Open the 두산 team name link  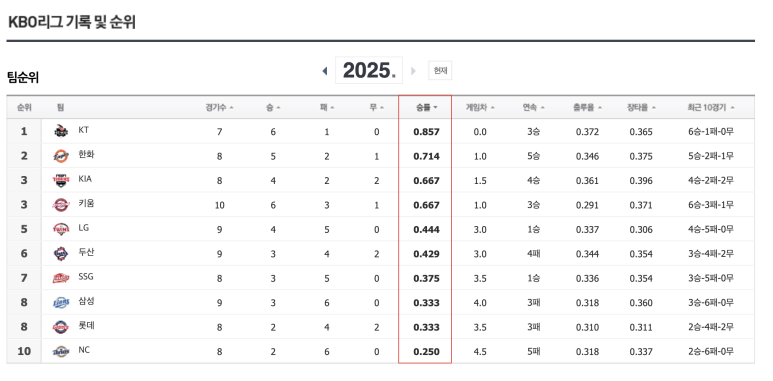click(x=86, y=252)
